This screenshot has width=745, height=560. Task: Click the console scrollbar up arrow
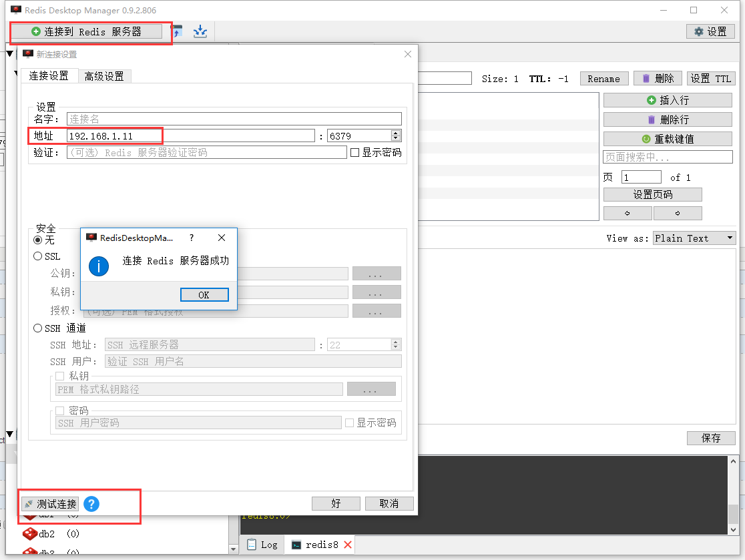[733, 461]
